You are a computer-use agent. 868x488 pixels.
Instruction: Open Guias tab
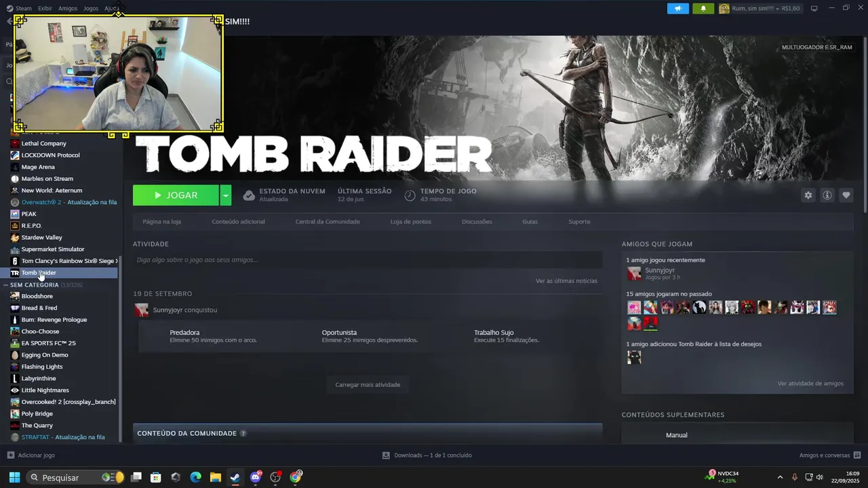click(530, 222)
